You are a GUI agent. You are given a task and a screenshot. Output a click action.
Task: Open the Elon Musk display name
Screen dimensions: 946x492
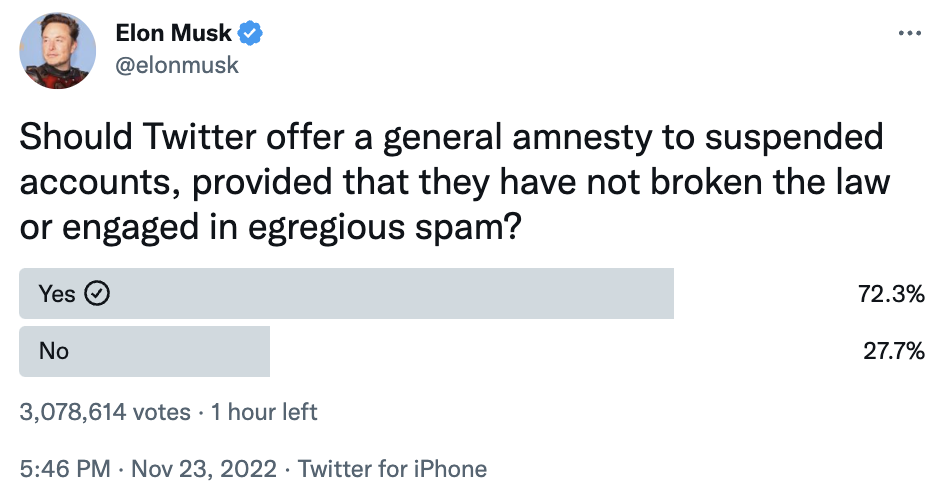click(173, 33)
